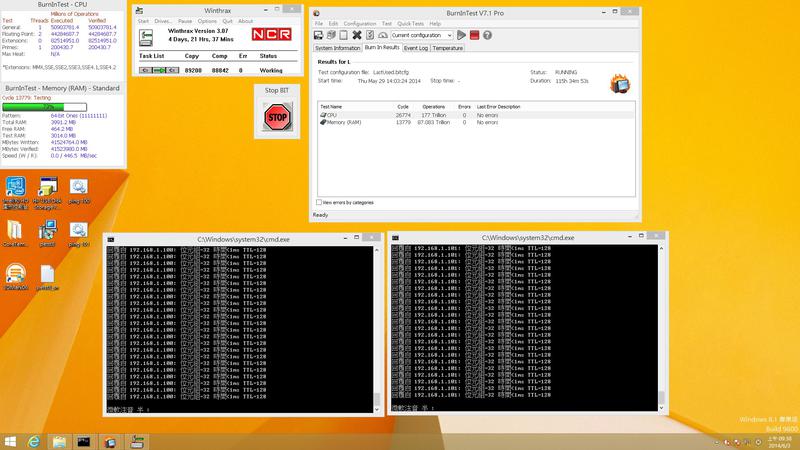This screenshot has width=800, height=450.
Task: Click the left cmd window vertical scrollbar
Action: (377, 329)
